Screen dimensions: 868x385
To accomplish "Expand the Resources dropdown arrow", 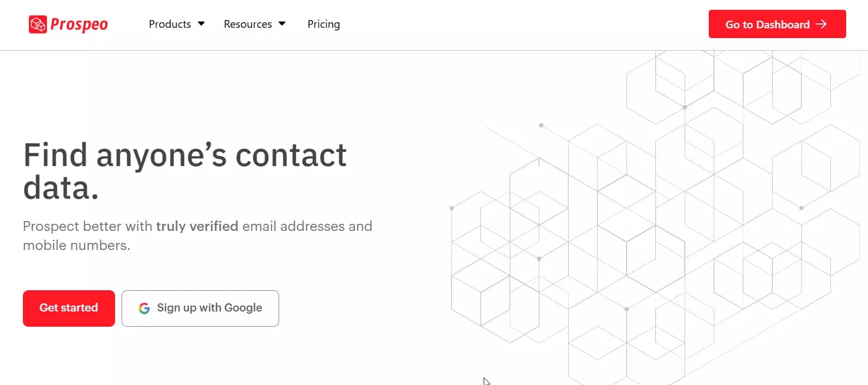I will 282,24.
